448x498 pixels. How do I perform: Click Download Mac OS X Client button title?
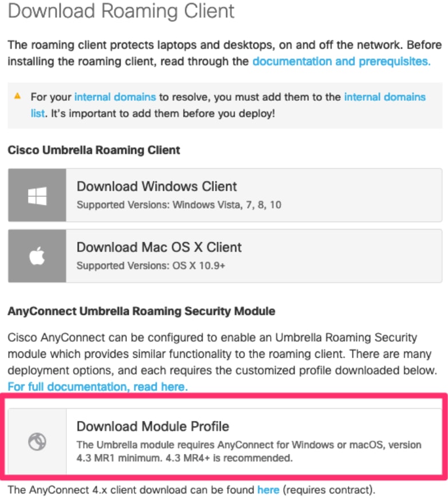pos(159,247)
